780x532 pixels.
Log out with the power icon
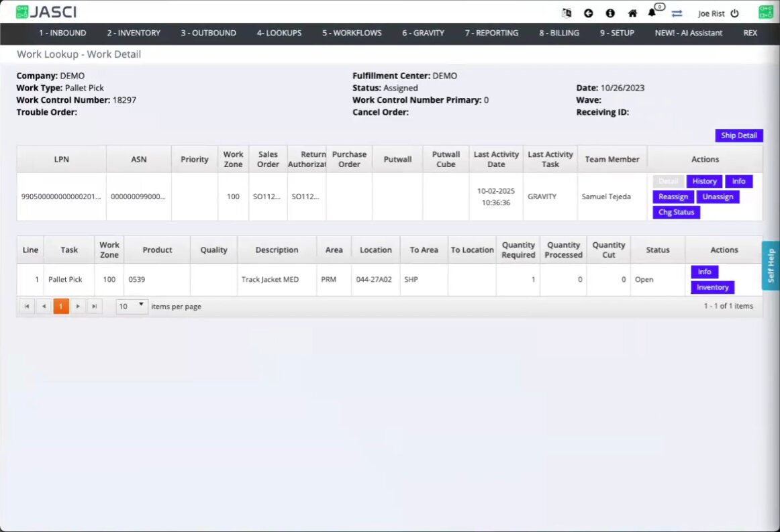click(x=734, y=13)
